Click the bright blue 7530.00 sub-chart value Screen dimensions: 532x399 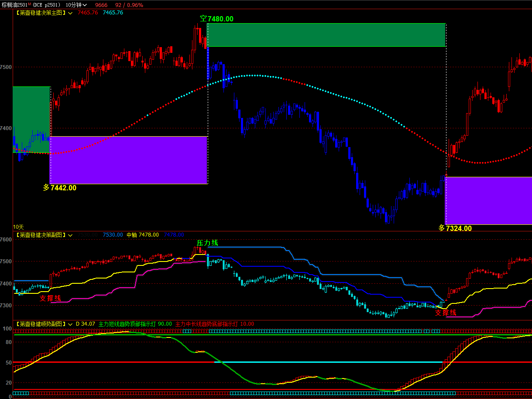(x=113, y=235)
